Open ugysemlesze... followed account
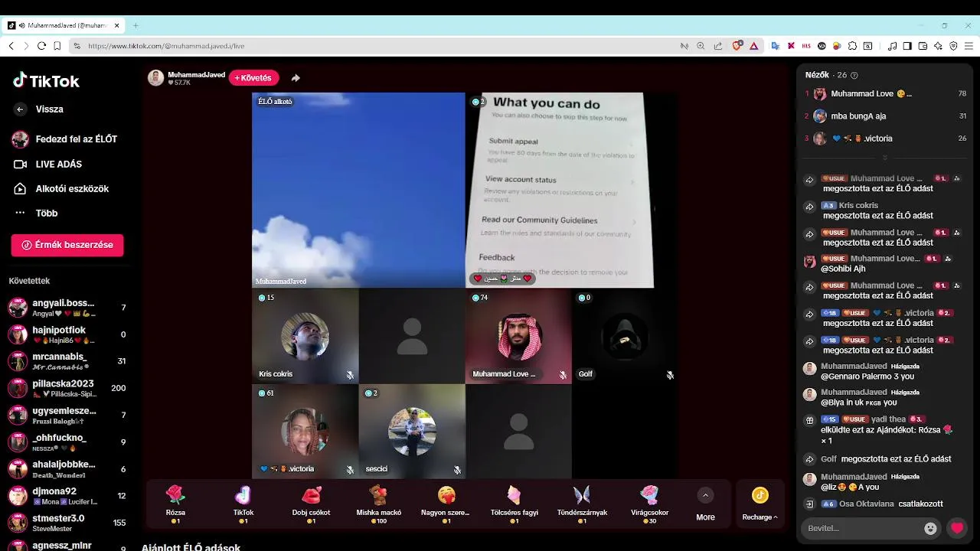This screenshot has height=551, width=980. pyautogui.click(x=67, y=415)
